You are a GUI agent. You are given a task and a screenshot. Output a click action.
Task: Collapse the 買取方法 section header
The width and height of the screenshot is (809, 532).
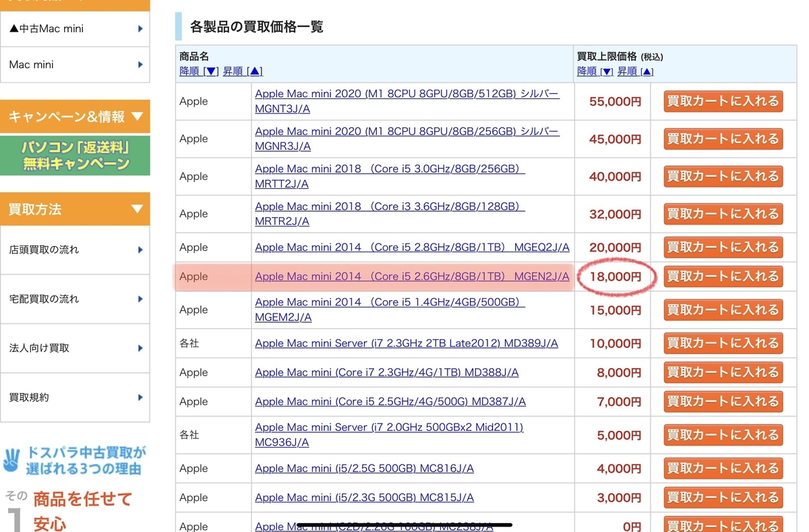point(75,209)
